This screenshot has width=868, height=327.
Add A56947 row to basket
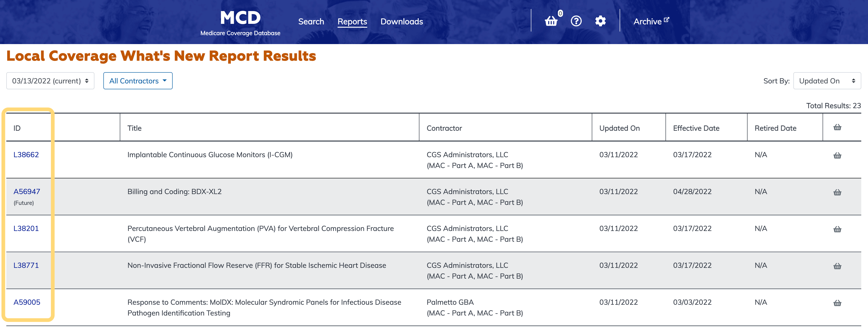[x=837, y=193]
